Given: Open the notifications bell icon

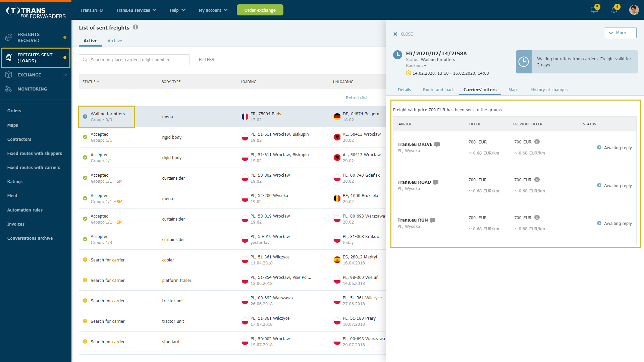Looking at the screenshot, I should point(614,10).
